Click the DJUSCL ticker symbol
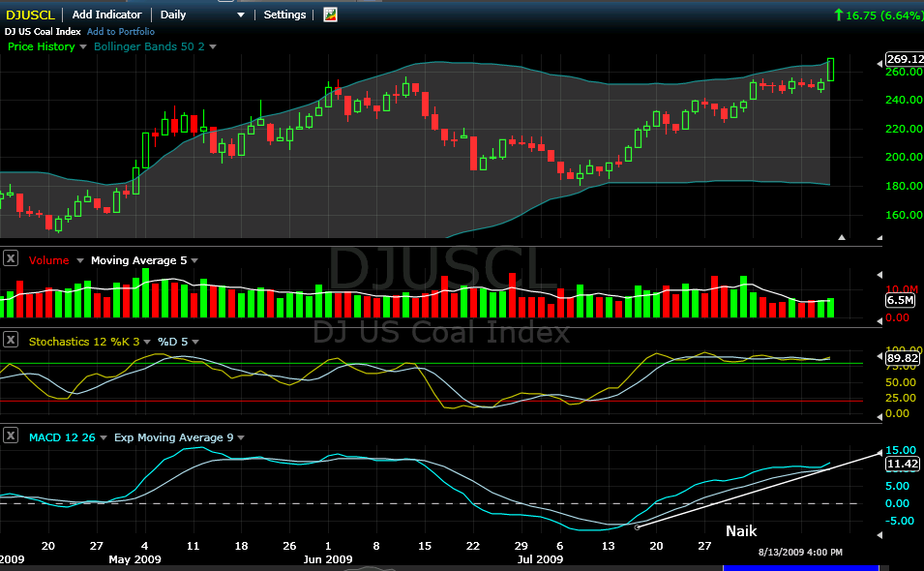This screenshot has width=924, height=571. coord(30,15)
